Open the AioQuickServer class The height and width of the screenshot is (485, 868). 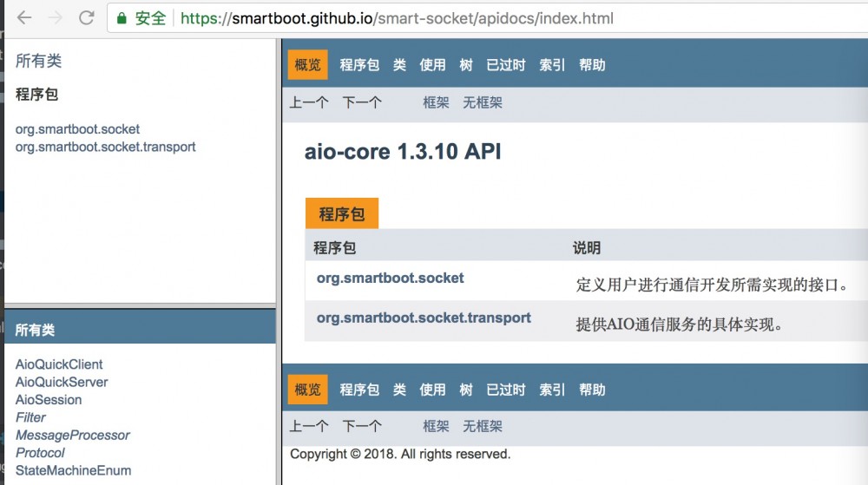click(x=62, y=382)
